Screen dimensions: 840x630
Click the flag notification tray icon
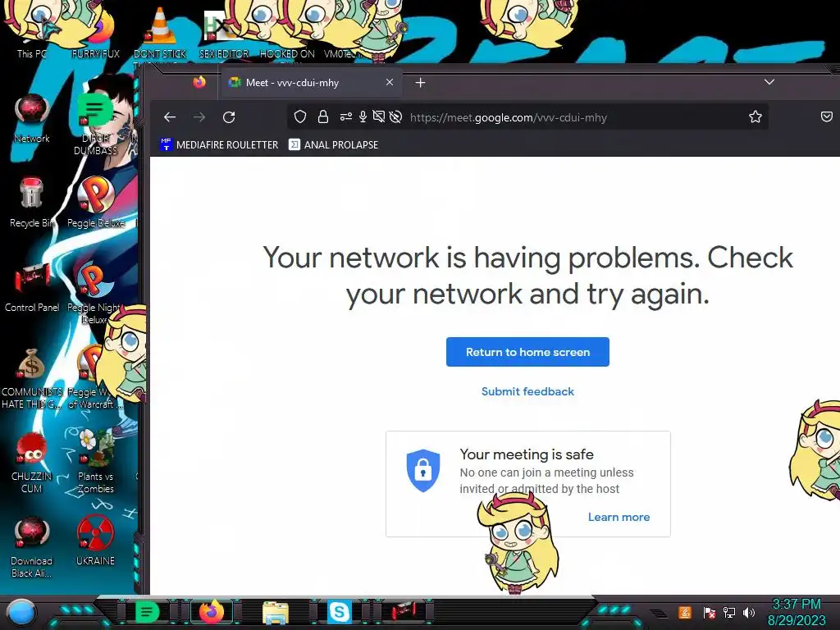point(710,612)
